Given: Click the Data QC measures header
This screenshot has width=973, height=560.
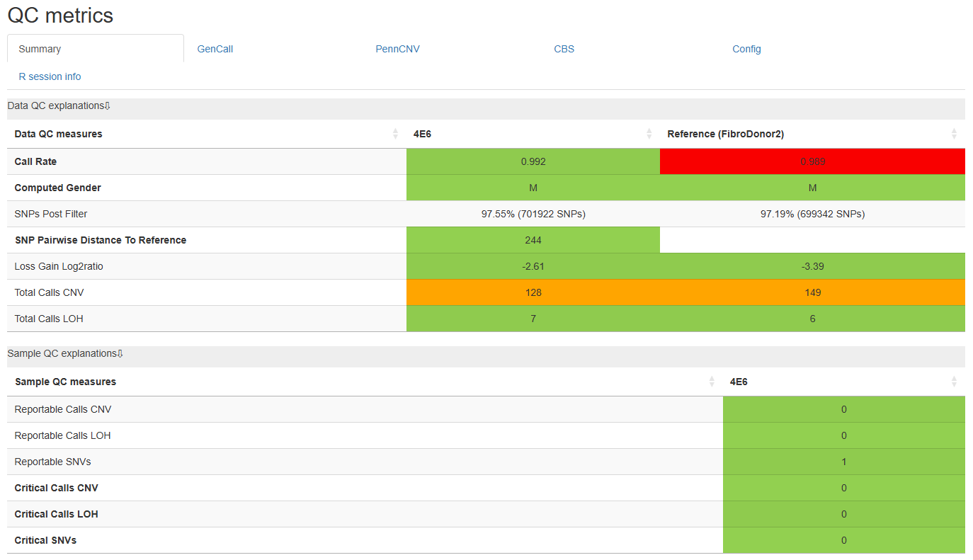Looking at the screenshot, I should [59, 134].
